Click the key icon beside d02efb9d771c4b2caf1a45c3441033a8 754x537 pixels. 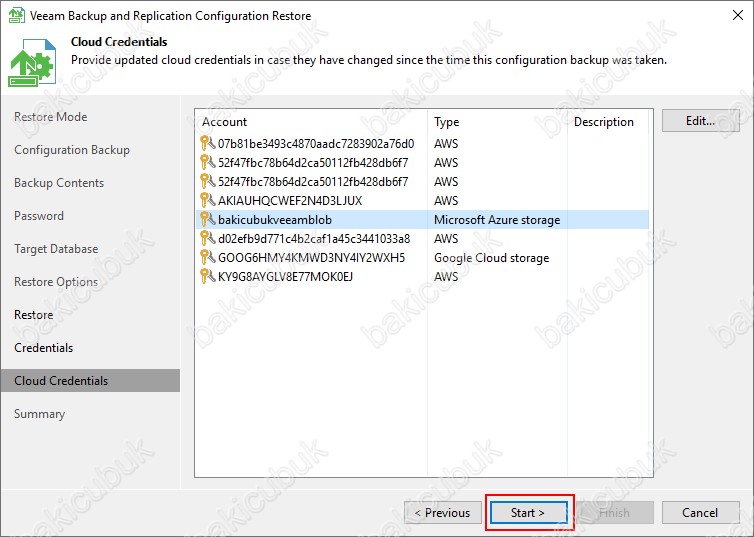207,238
